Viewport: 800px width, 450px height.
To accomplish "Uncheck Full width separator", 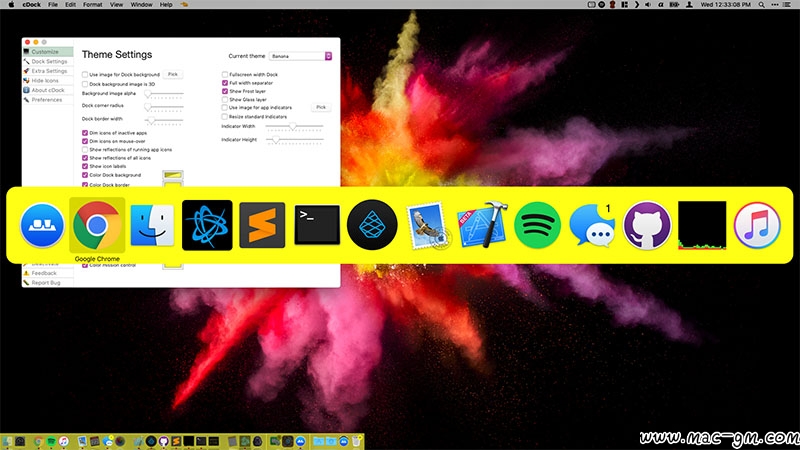I will click(x=224, y=83).
